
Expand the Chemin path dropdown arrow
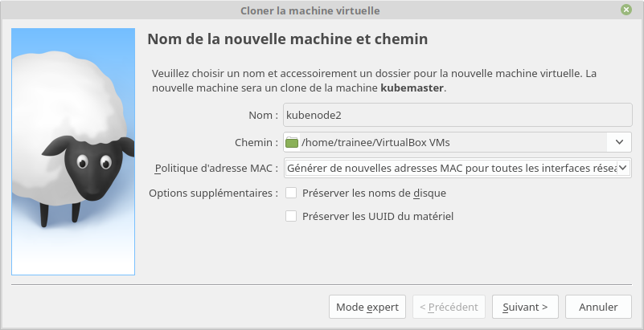pyautogui.click(x=619, y=142)
